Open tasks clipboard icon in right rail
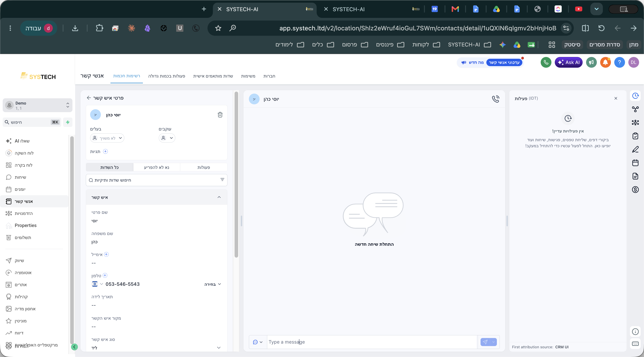The image size is (644, 357). [x=635, y=136]
